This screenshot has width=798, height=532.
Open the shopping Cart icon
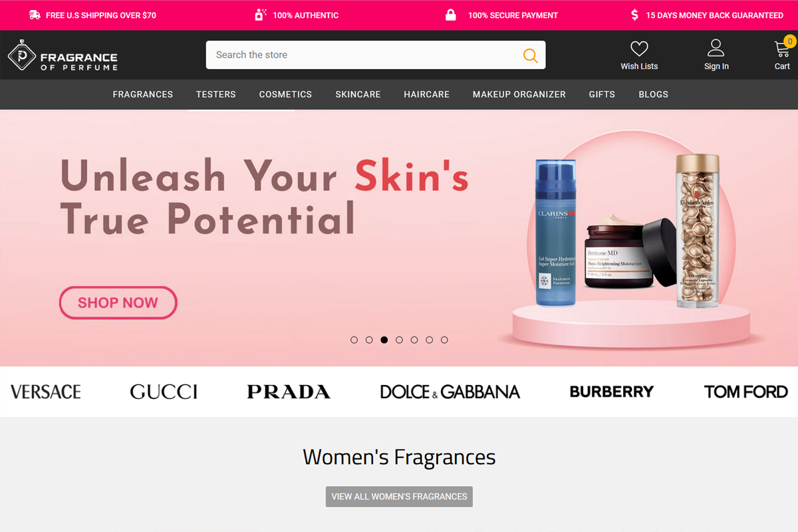(x=782, y=48)
